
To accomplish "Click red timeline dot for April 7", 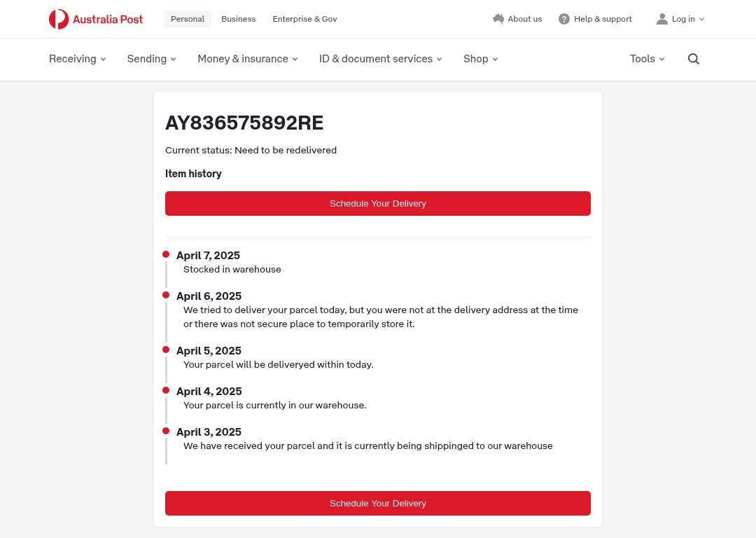I will (166, 254).
